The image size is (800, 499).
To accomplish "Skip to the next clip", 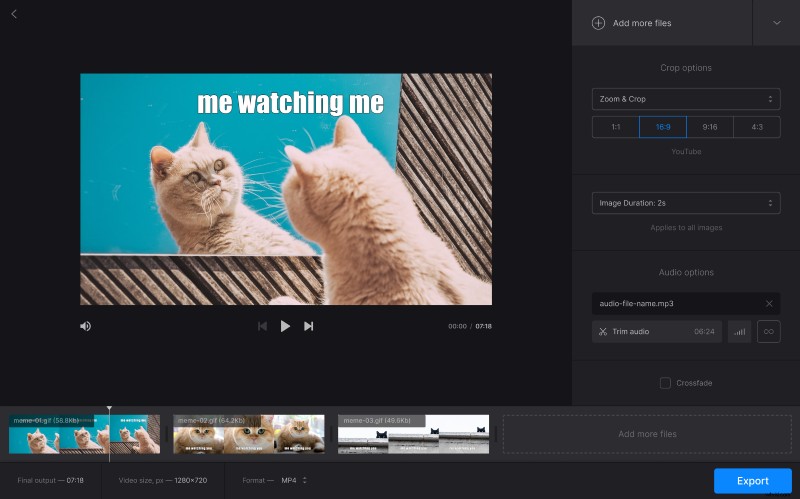I will [x=309, y=326].
